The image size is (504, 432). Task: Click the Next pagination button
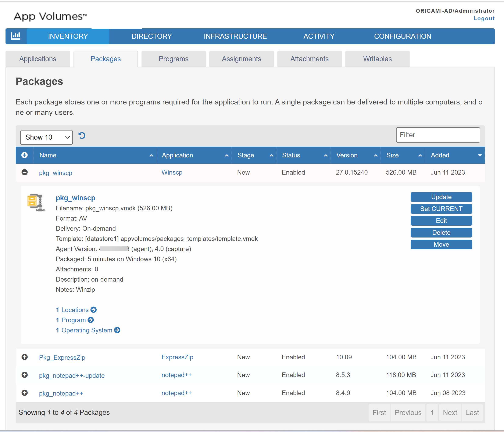(450, 413)
